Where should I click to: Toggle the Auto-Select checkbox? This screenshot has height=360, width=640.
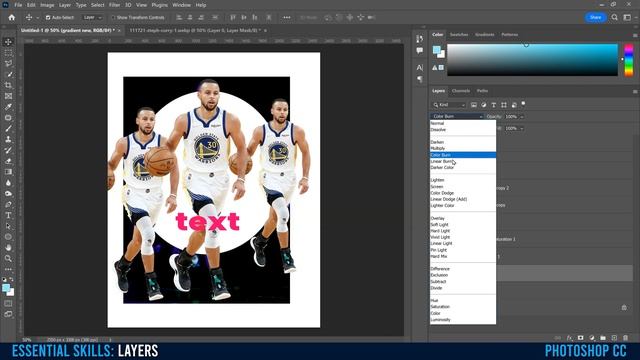click(48, 18)
